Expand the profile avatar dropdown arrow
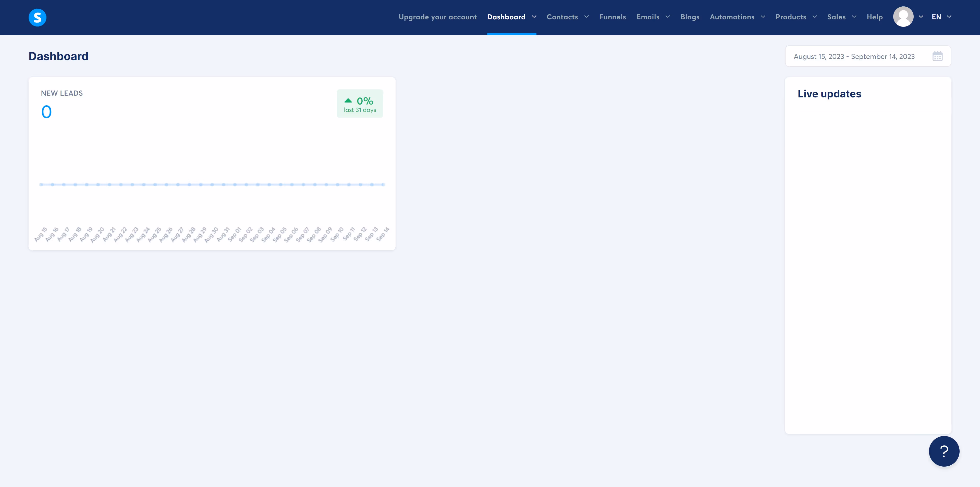The image size is (980, 487). click(921, 17)
